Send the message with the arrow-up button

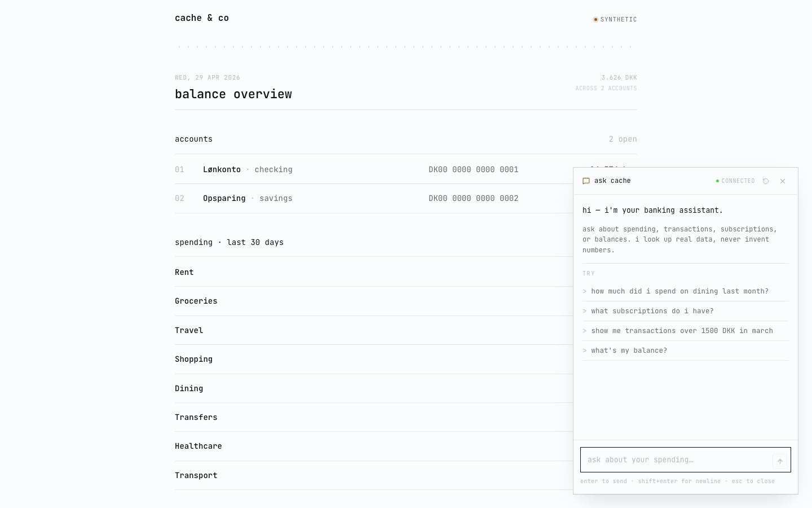point(780,461)
